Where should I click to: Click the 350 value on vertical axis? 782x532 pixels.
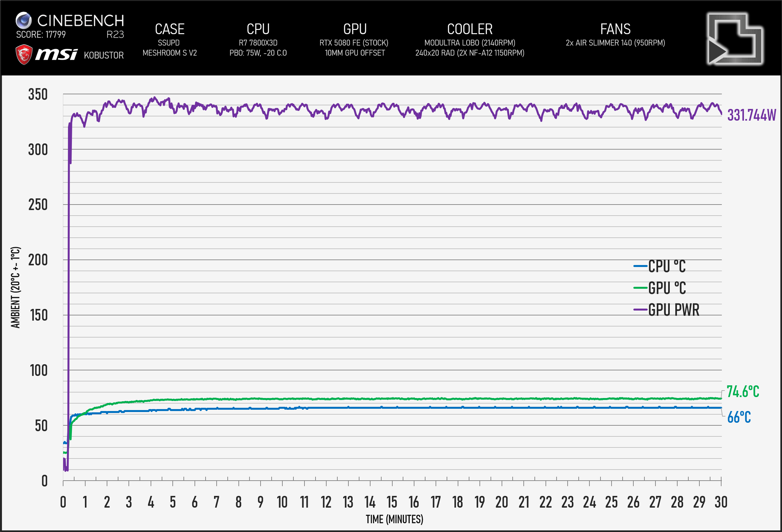[x=38, y=95]
